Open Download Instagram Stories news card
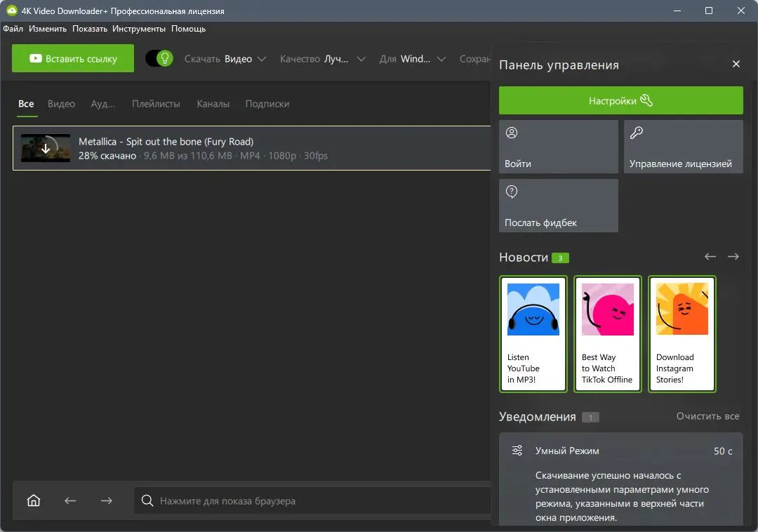758x532 pixels. click(x=682, y=334)
